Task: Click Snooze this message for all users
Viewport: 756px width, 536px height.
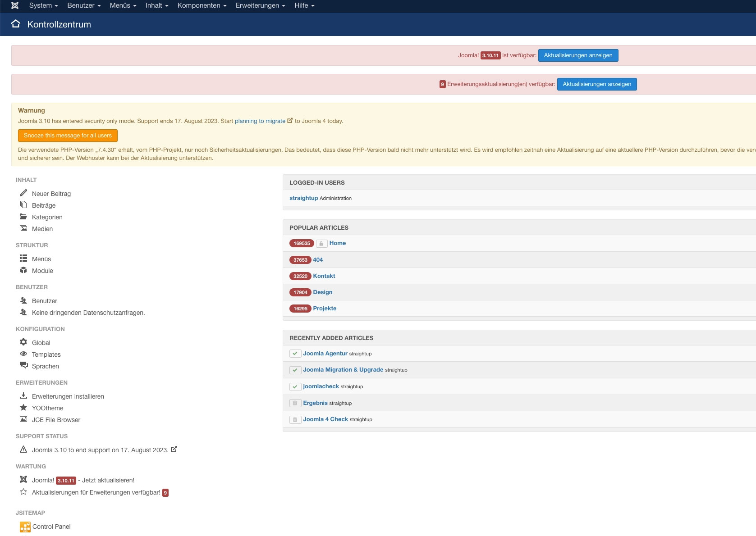Action: coord(68,136)
